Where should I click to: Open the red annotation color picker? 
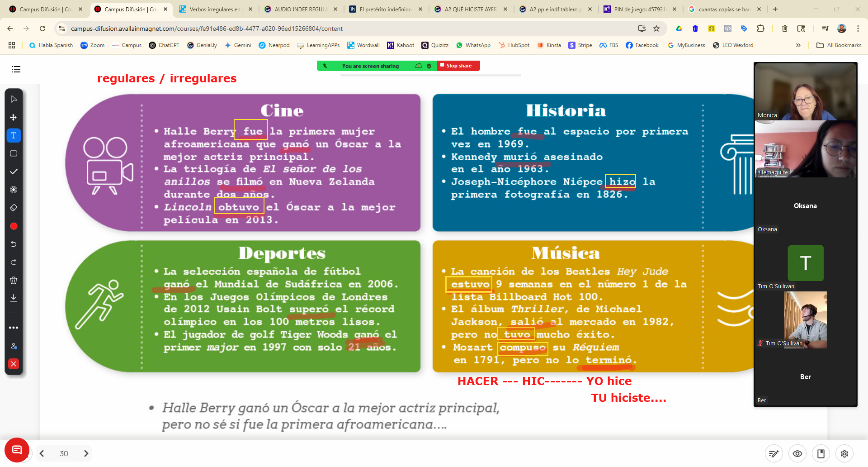[14, 226]
